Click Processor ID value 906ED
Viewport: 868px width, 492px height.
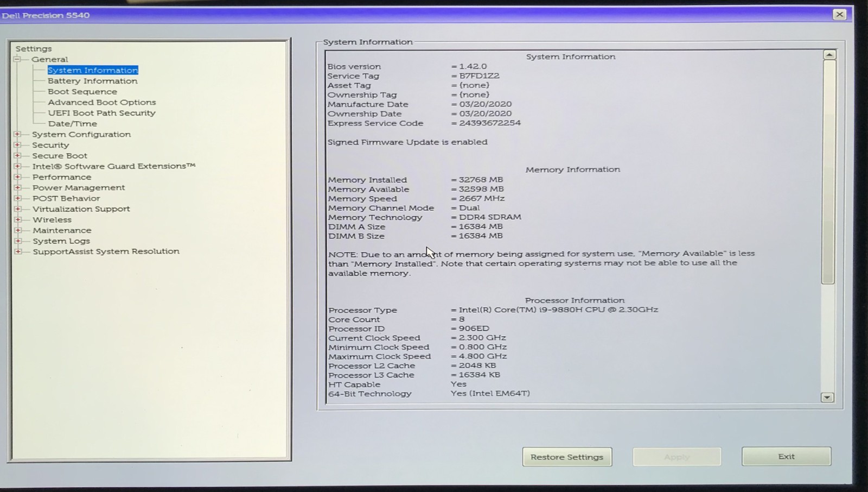point(474,329)
